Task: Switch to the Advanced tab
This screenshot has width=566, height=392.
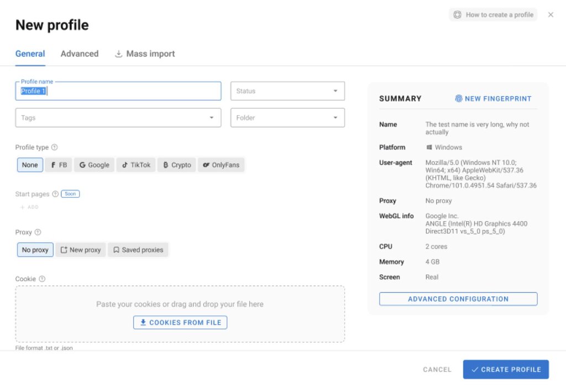Action: (x=79, y=54)
